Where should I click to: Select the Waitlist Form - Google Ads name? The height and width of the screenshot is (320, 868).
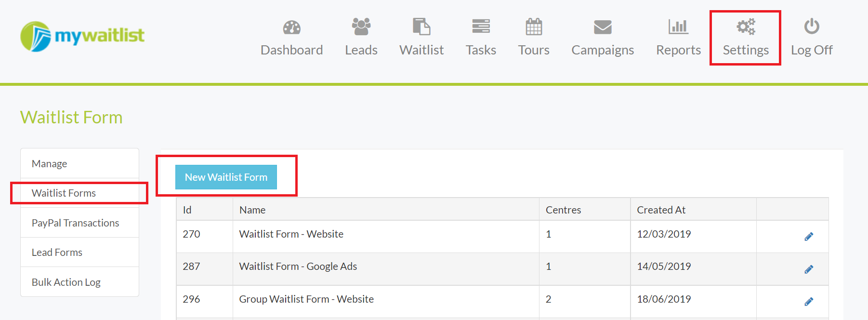click(298, 267)
